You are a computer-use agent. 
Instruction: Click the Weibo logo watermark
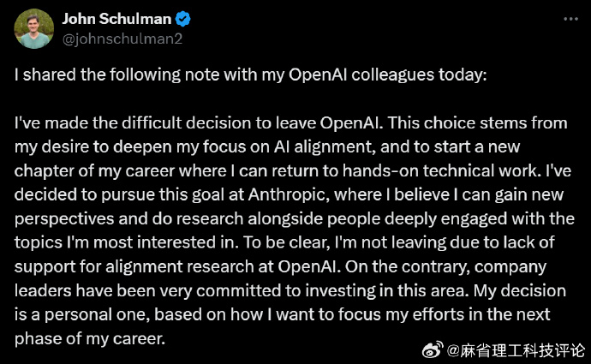click(x=433, y=349)
